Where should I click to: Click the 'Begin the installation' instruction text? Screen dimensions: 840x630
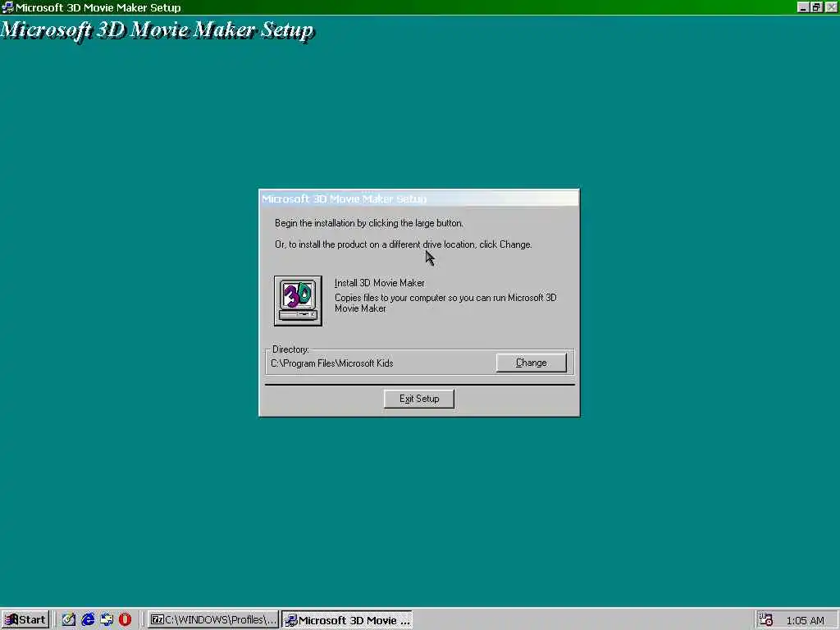pos(368,223)
